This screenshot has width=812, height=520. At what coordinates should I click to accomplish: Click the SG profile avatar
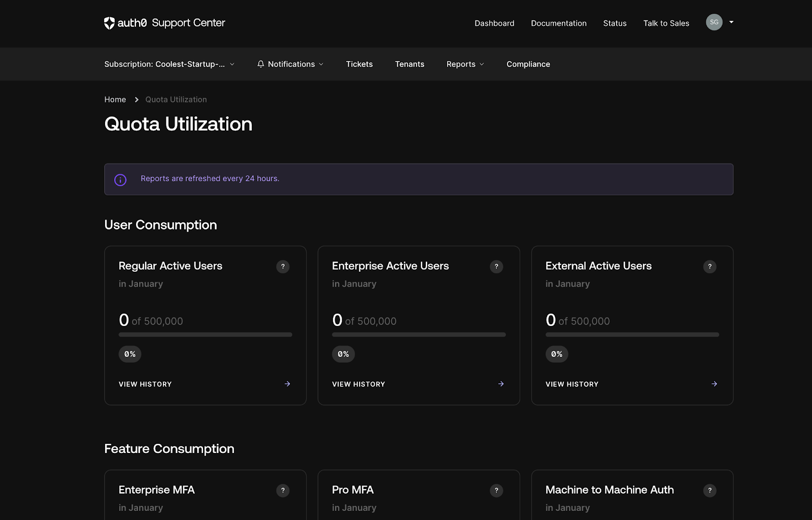tap(714, 22)
